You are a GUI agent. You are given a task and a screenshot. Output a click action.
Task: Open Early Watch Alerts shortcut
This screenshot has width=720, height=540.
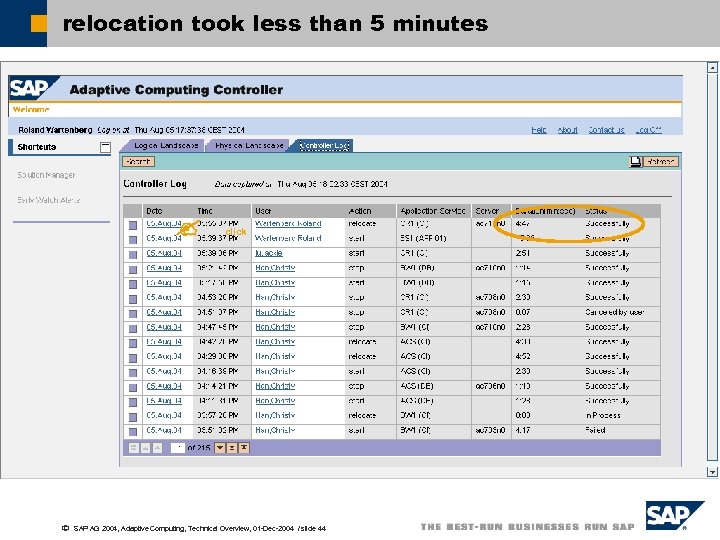coord(49,200)
